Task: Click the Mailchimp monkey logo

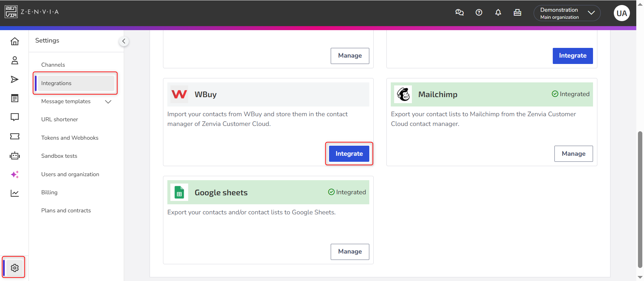Action: [x=403, y=94]
